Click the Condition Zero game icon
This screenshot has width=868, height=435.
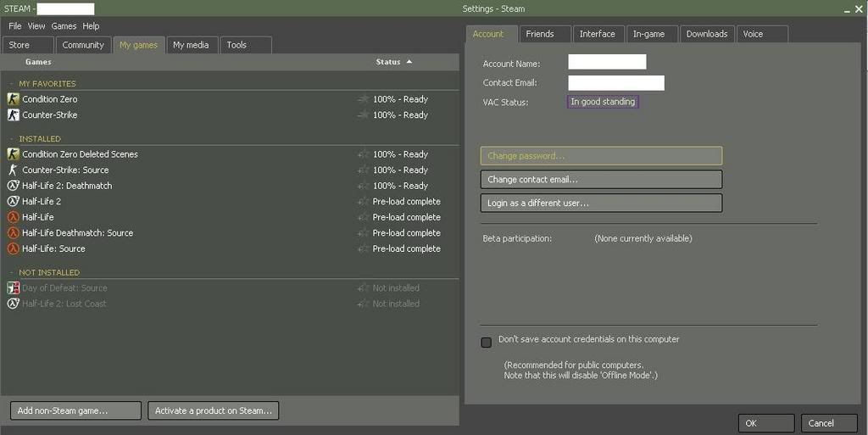coord(13,99)
